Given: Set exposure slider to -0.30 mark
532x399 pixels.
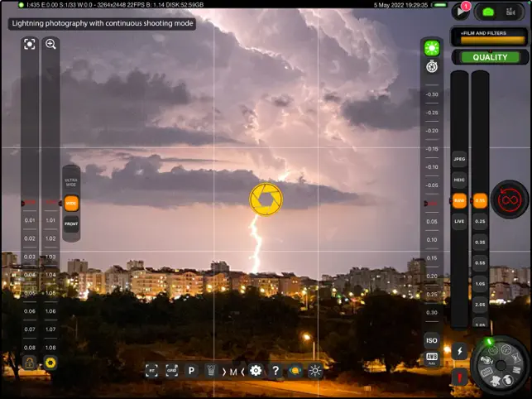Looking at the screenshot, I should (431, 94).
